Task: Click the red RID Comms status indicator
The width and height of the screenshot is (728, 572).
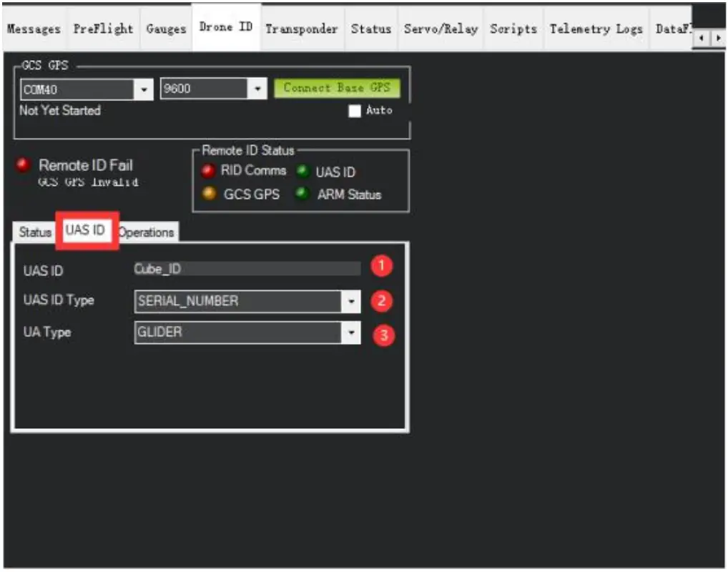Action: [208, 171]
